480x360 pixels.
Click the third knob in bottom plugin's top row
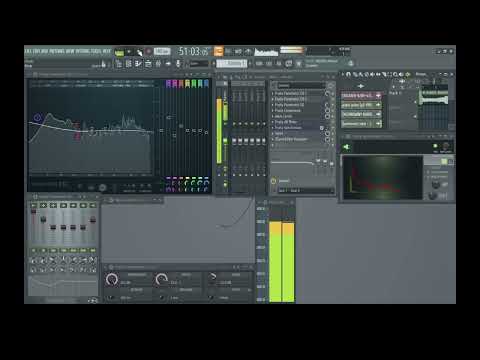(x=212, y=277)
